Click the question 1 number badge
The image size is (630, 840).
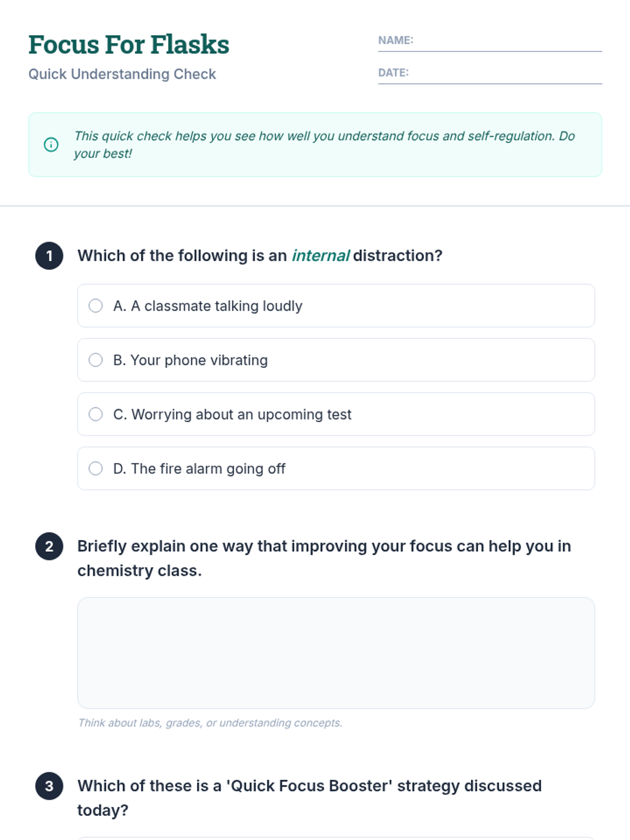[49, 256]
